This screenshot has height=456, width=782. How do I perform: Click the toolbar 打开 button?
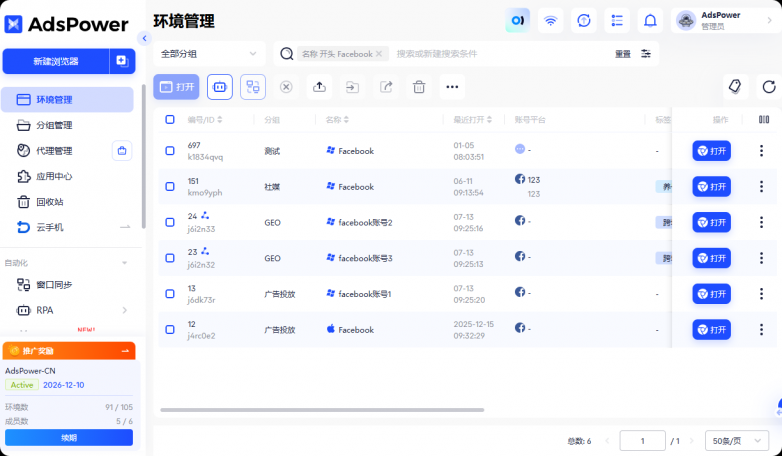(x=177, y=87)
